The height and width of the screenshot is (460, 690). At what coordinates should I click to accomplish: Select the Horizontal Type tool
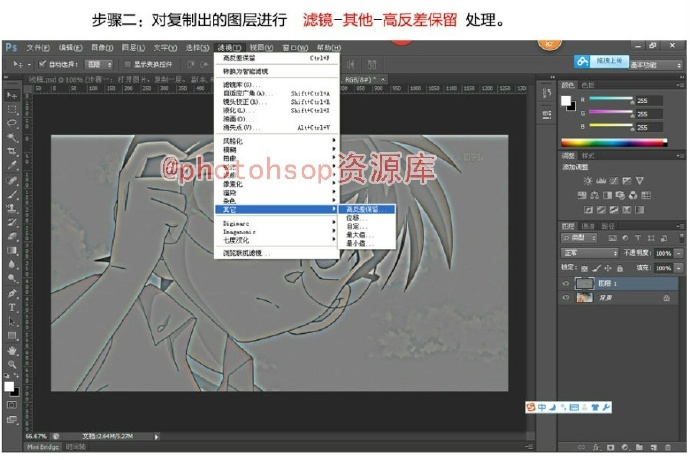click(x=12, y=307)
